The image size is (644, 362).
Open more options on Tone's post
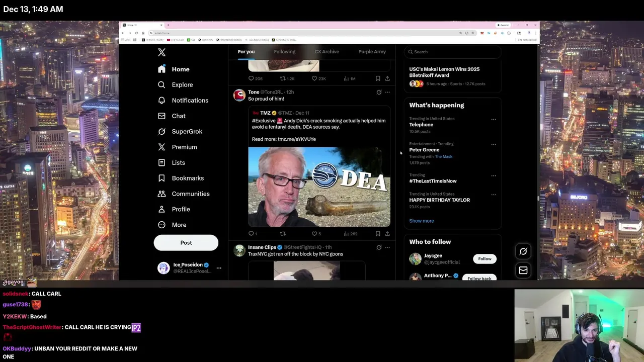coord(387,93)
